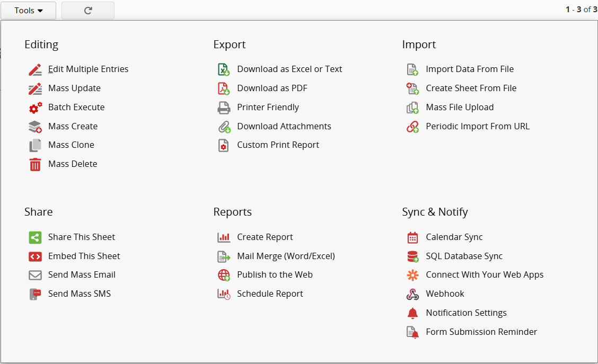Open Mail Merge (Word/Excel)

tap(286, 256)
